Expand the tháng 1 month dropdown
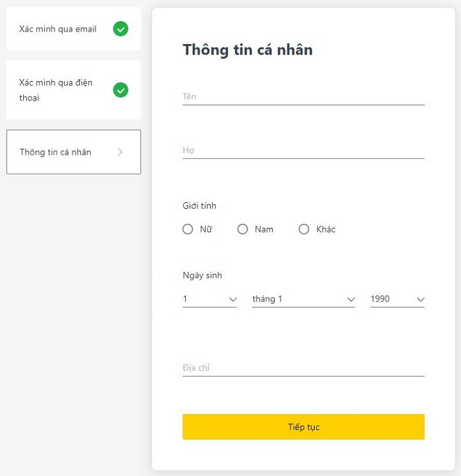This screenshot has height=476, width=461. pos(303,299)
